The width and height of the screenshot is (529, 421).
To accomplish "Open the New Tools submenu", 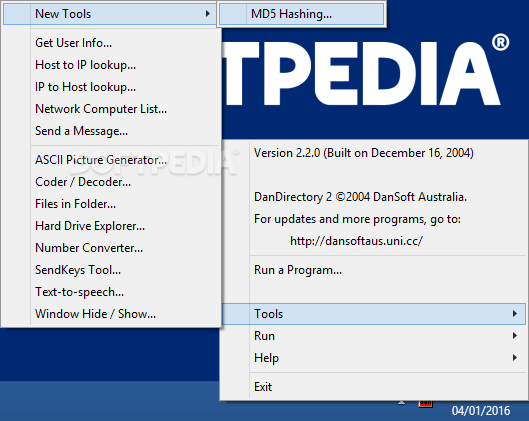I will (109, 14).
